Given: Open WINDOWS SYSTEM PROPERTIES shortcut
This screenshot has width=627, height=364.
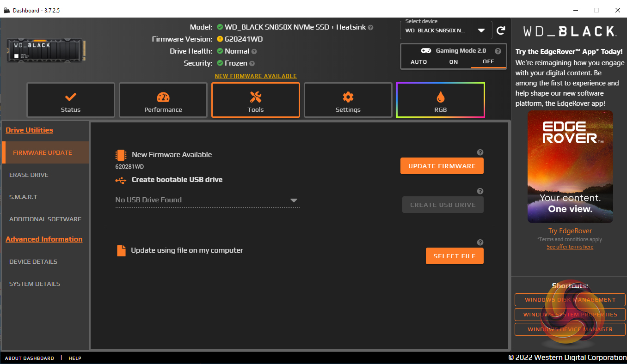Looking at the screenshot, I should 570,315.
